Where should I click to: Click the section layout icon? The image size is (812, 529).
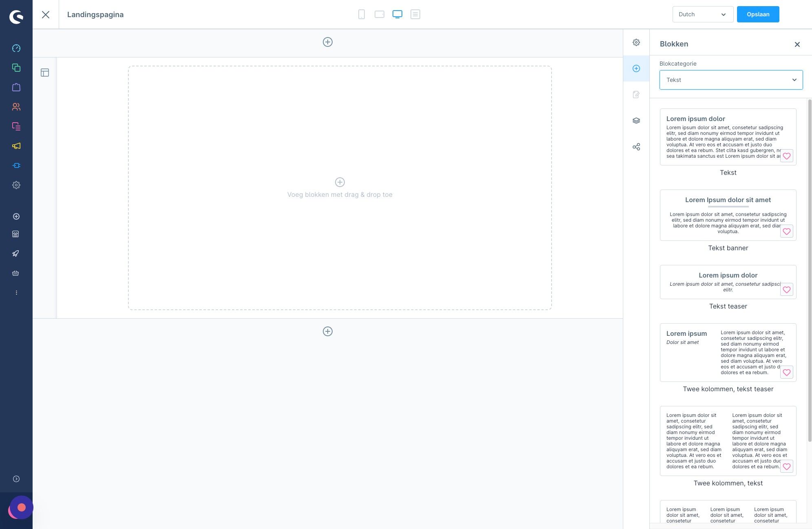click(45, 73)
